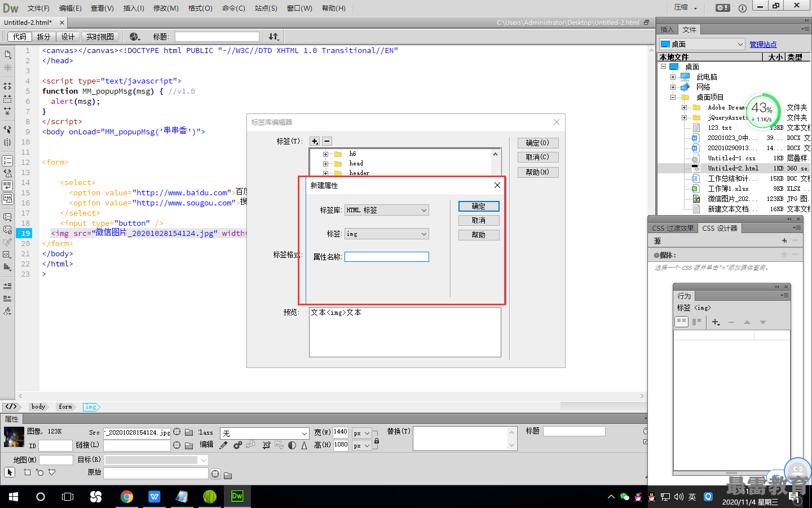Collapse the 桌面项目 tree node

673,97
